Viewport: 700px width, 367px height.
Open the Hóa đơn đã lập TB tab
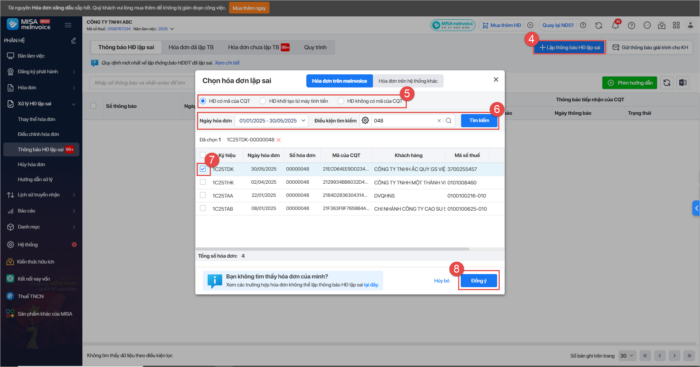[x=191, y=47]
